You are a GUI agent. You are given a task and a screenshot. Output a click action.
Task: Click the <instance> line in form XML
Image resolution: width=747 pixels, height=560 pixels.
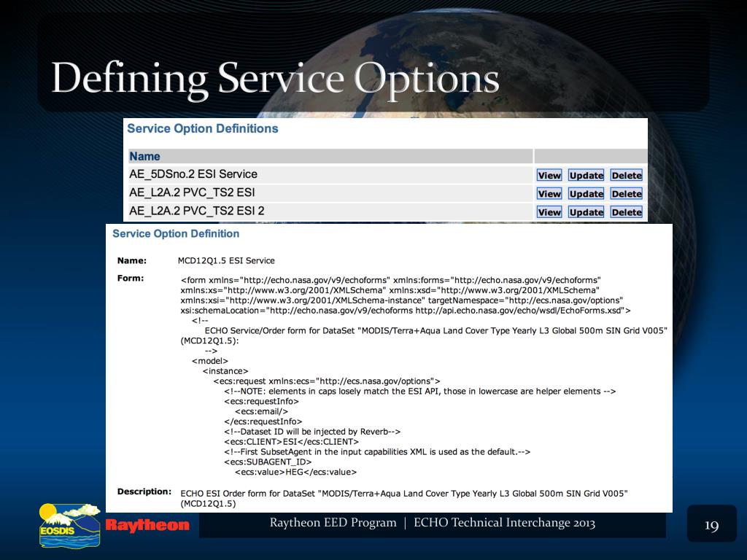tap(225, 371)
